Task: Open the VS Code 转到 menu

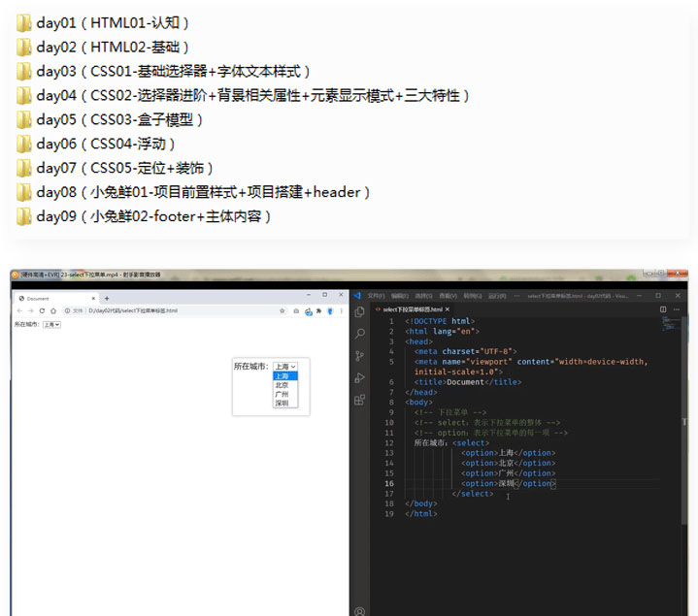Action: click(473, 296)
